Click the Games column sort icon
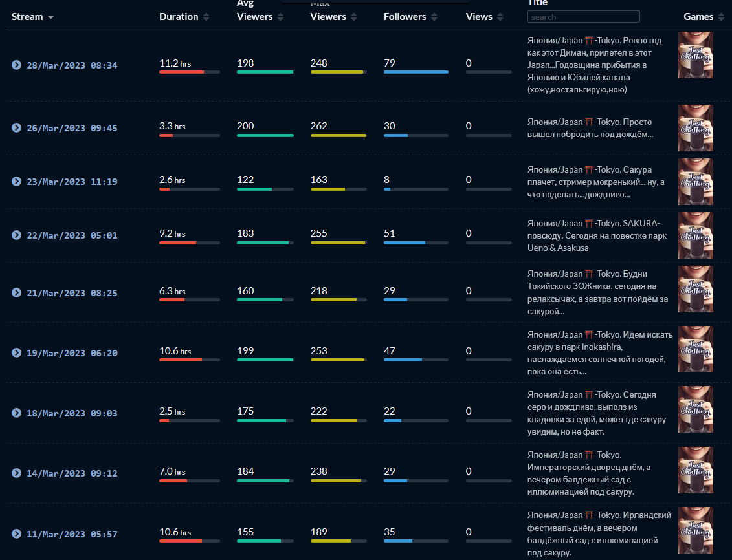This screenshot has width=732, height=560. [x=721, y=17]
